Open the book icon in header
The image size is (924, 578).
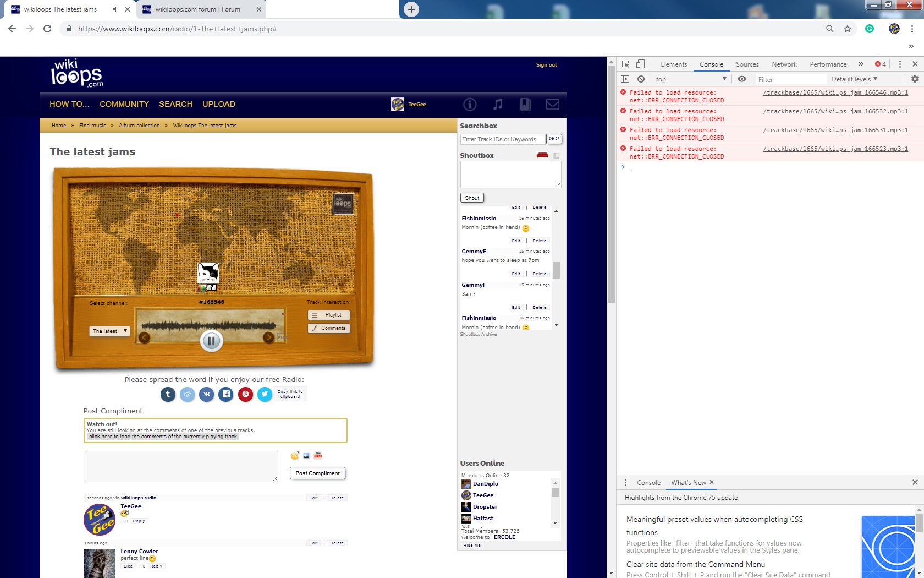pos(525,104)
